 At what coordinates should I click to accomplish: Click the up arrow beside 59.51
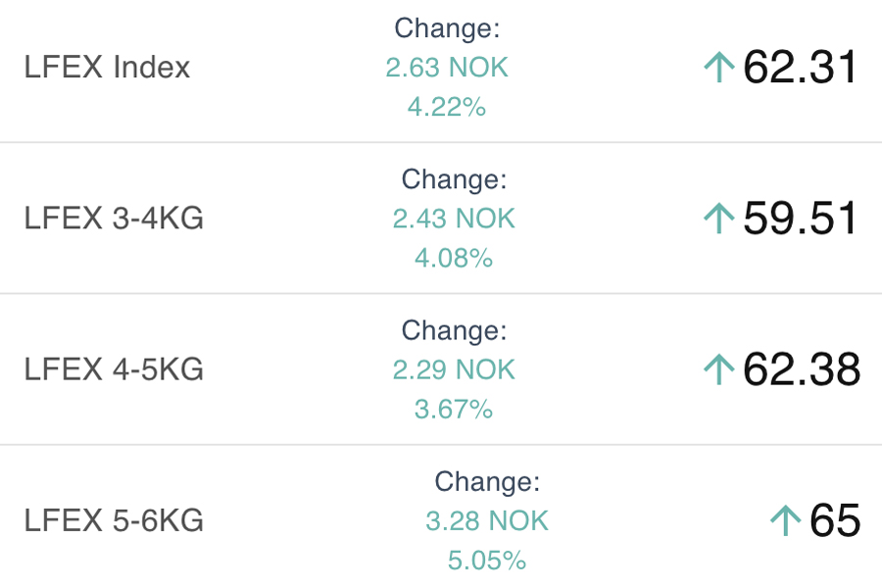pyautogui.click(x=719, y=219)
